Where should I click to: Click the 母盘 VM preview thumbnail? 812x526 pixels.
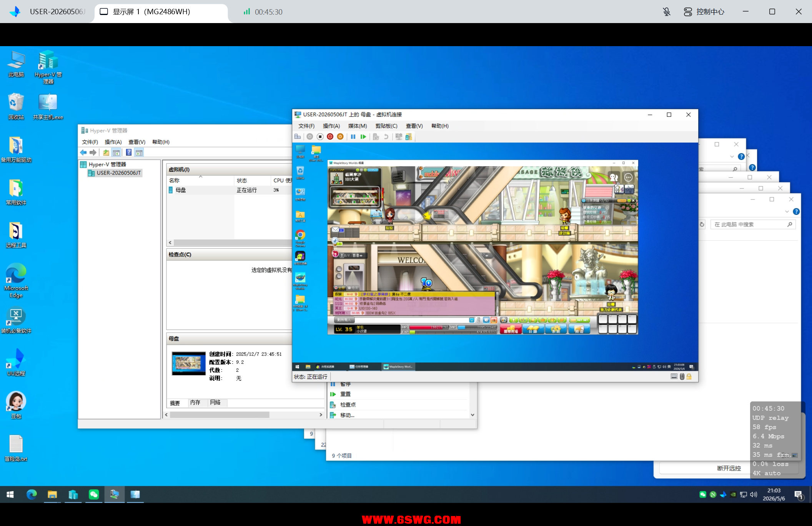188,363
